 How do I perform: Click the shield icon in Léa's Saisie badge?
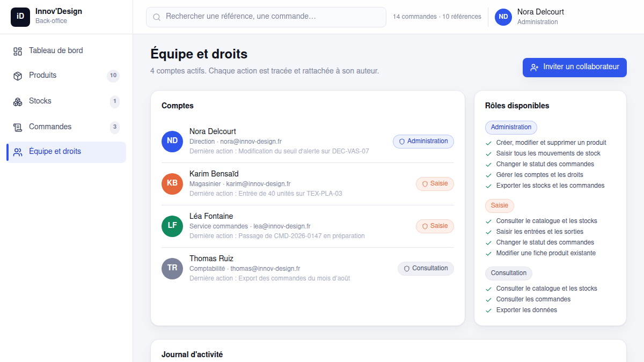tap(425, 226)
